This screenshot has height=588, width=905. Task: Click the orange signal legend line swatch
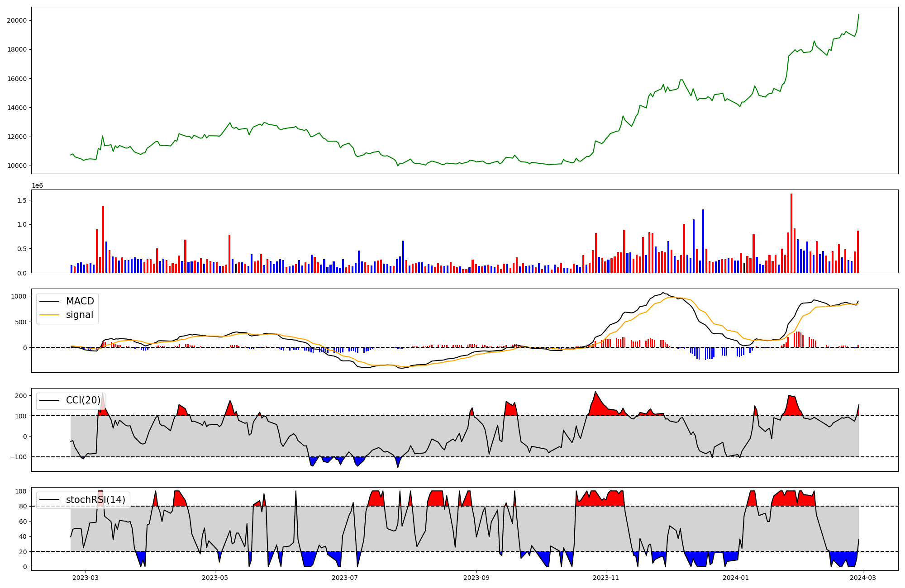pos(49,315)
